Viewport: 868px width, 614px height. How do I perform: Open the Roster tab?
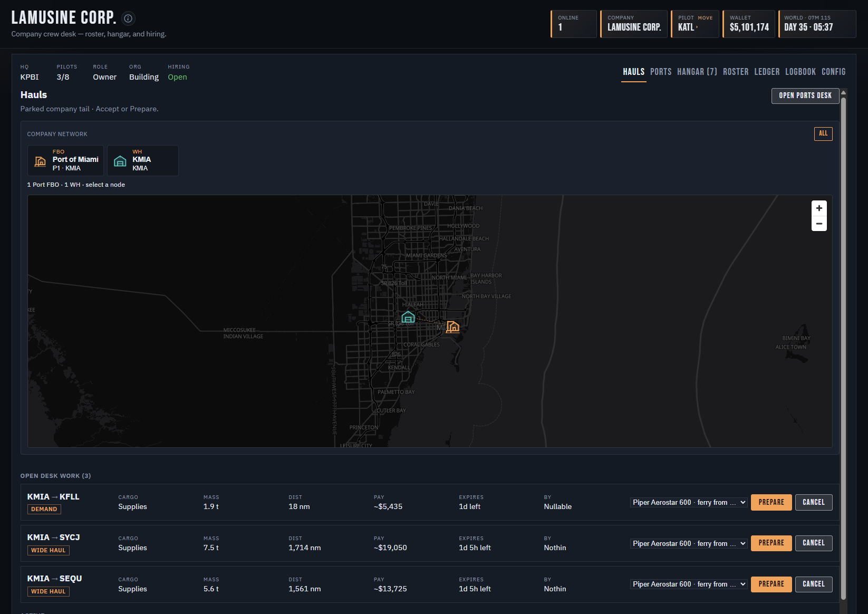[736, 72]
